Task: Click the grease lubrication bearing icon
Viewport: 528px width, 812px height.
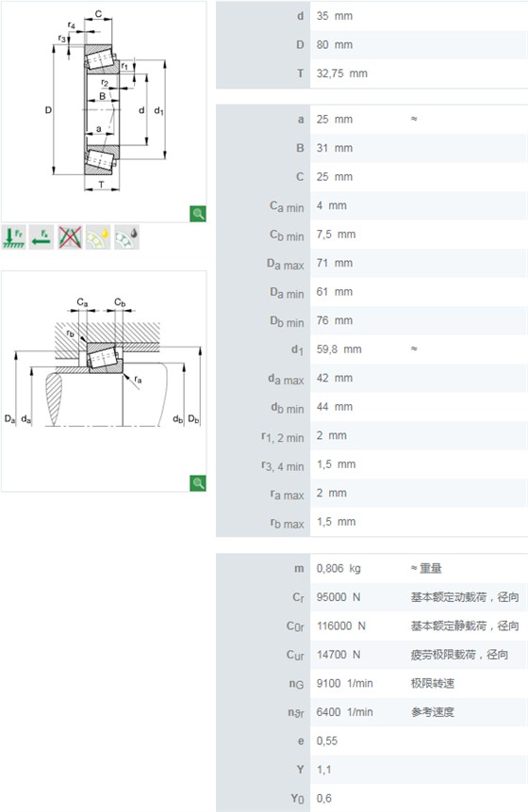Action: click(x=98, y=237)
